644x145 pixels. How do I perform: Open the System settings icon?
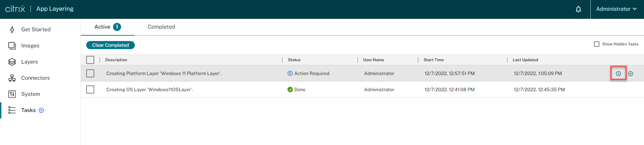click(12, 94)
